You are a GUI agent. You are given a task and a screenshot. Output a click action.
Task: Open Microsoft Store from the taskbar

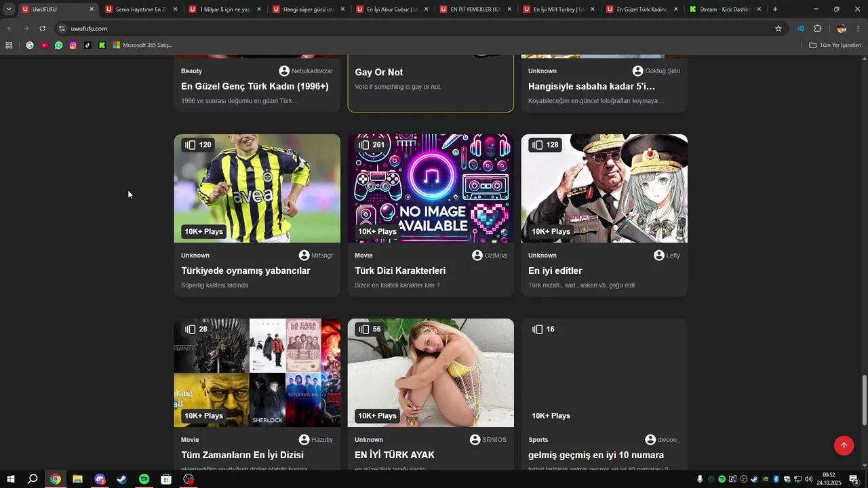[x=166, y=479]
